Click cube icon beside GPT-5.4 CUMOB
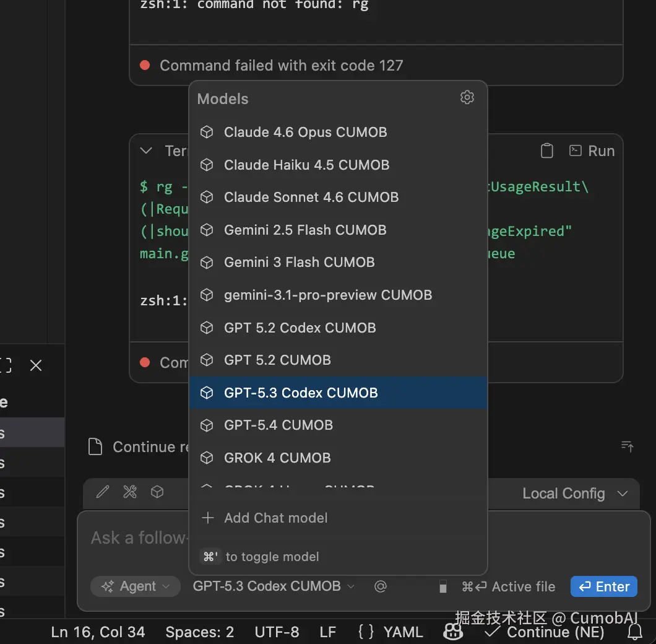The width and height of the screenshot is (656, 644). 207,425
